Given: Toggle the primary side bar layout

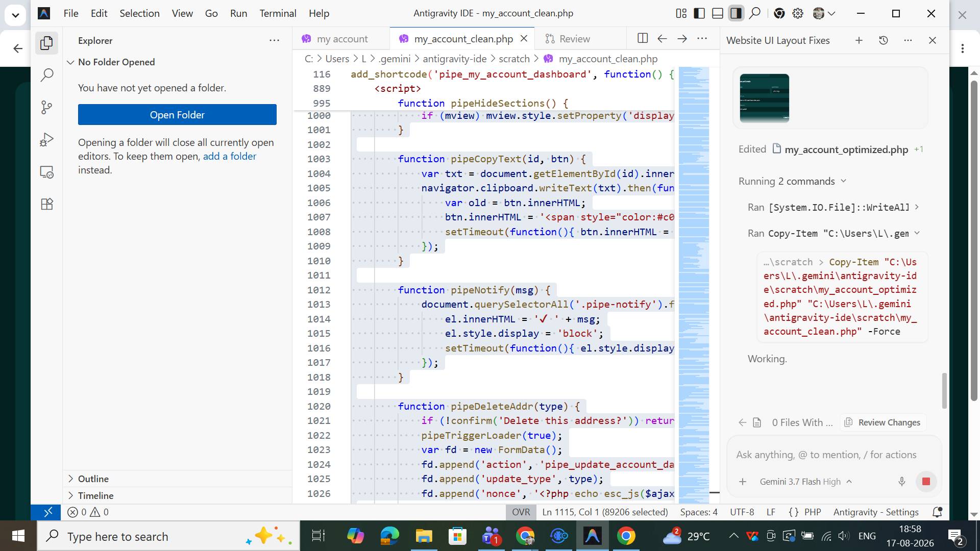Looking at the screenshot, I should pos(699,13).
